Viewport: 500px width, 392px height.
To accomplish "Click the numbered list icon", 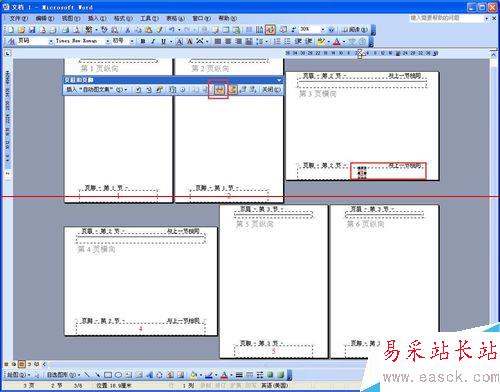I will click(x=277, y=41).
